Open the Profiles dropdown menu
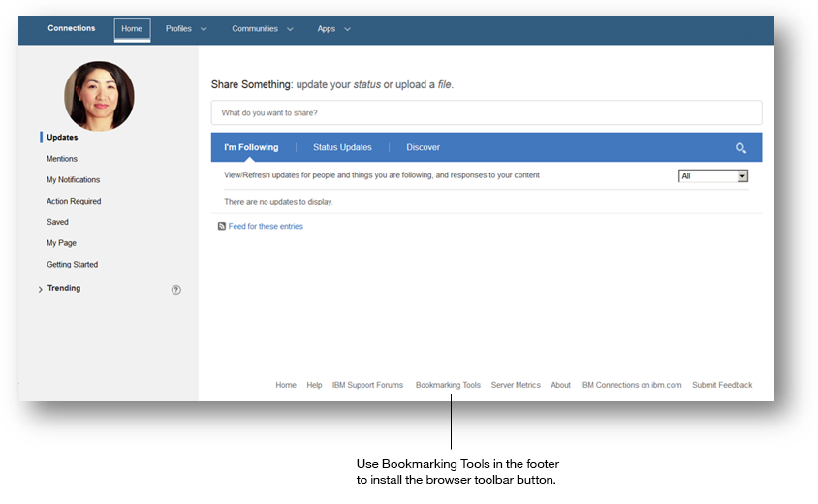 click(x=186, y=29)
